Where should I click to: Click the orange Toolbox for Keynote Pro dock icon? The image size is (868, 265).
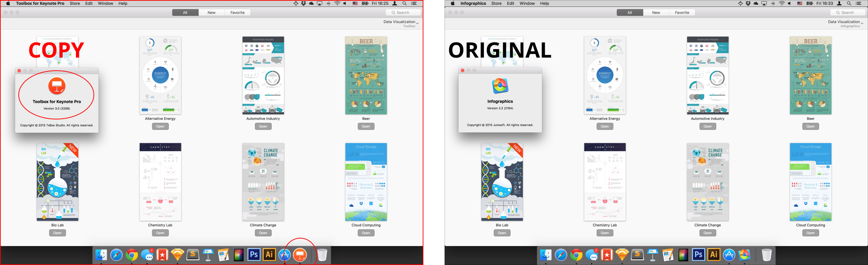click(300, 255)
